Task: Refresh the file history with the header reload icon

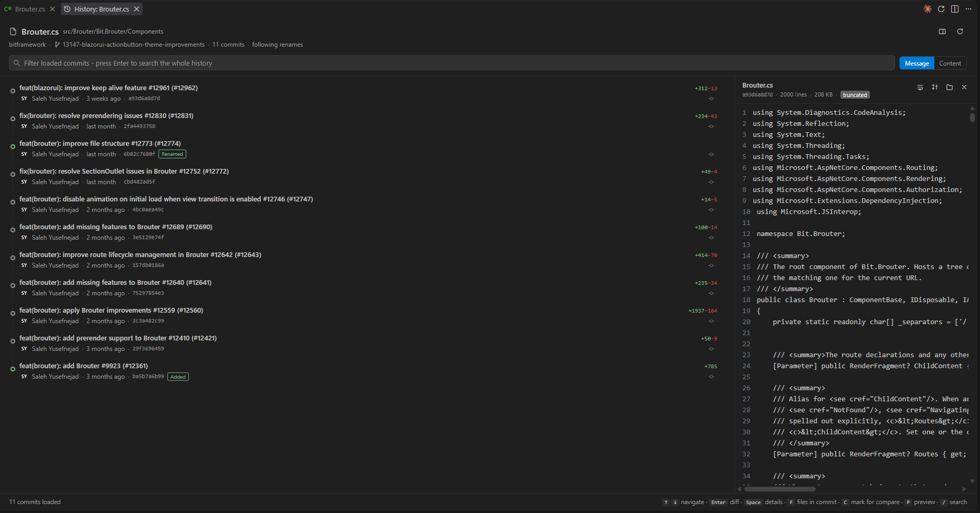Action: [x=960, y=31]
